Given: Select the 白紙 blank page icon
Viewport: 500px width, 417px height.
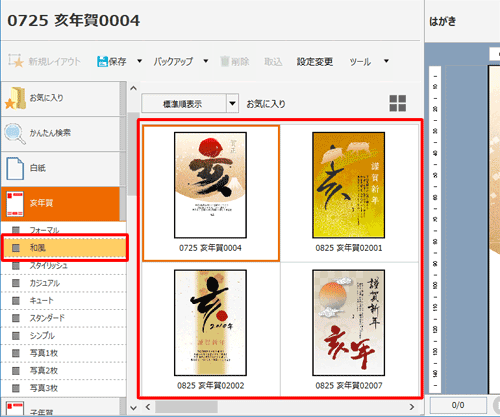Looking at the screenshot, I should (x=15, y=168).
